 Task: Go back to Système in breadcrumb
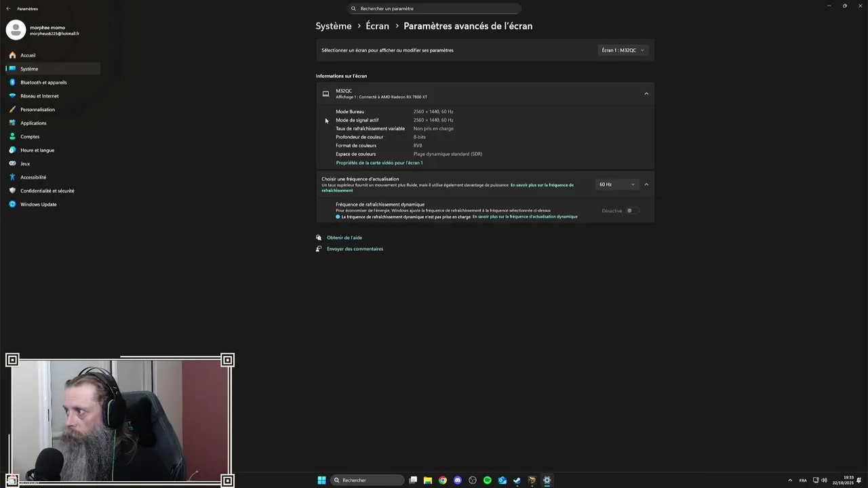tap(334, 26)
